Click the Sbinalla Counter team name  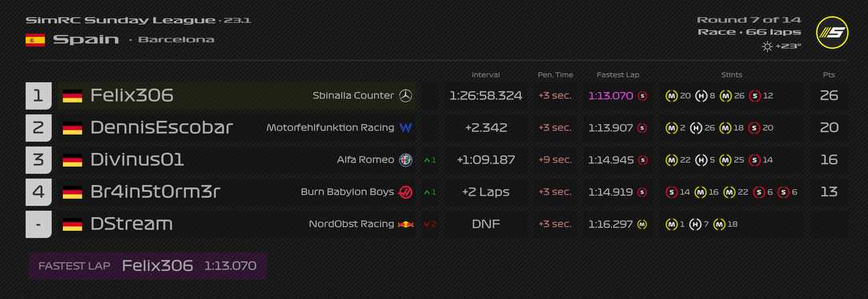coord(353,95)
